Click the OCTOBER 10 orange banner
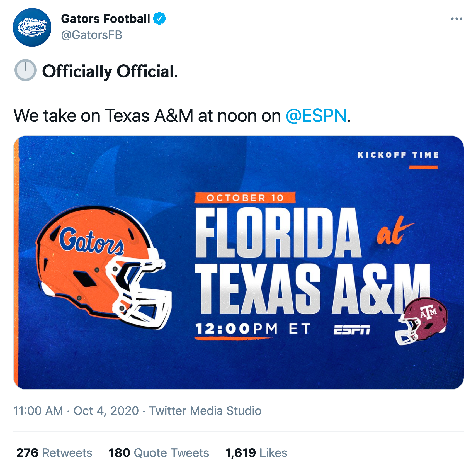This screenshot has width=476, height=472. [245, 198]
